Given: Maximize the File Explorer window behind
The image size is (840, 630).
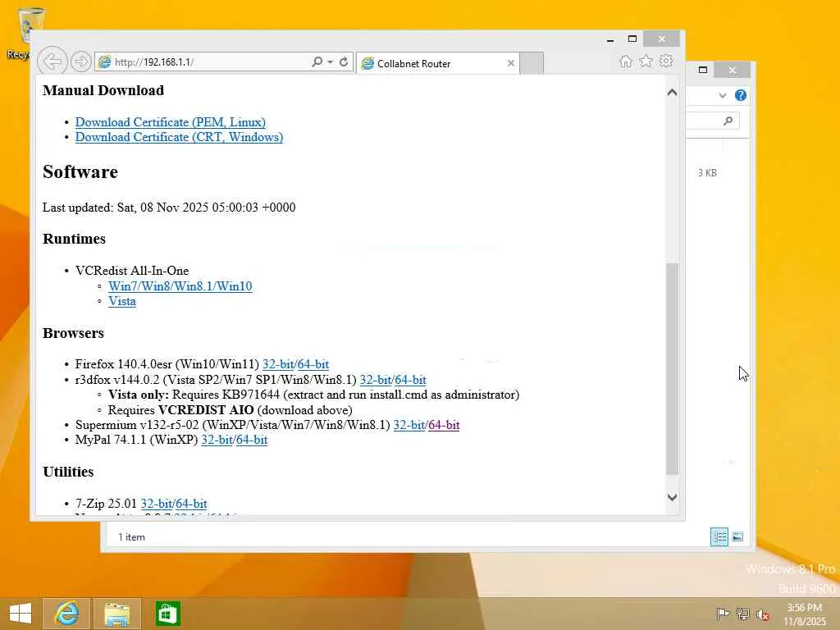Looking at the screenshot, I should pyautogui.click(x=703, y=70).
